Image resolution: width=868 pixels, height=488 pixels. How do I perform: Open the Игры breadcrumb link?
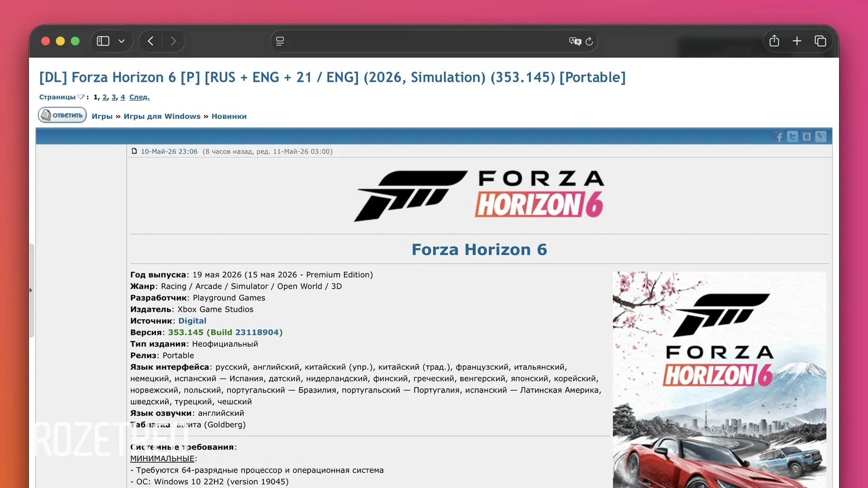pyautogui.click(x=102, y=117)
